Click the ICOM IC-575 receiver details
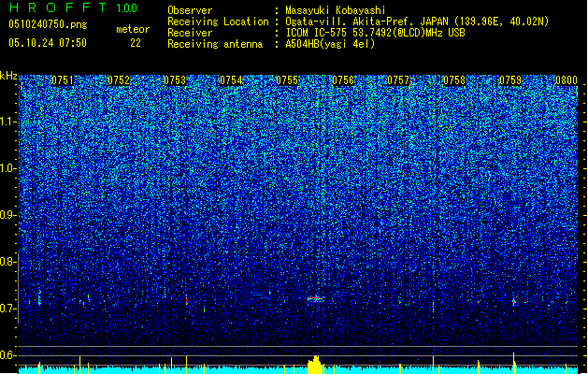Image resolution: width=588 pixels, height=374 pixels. point(375,33)
